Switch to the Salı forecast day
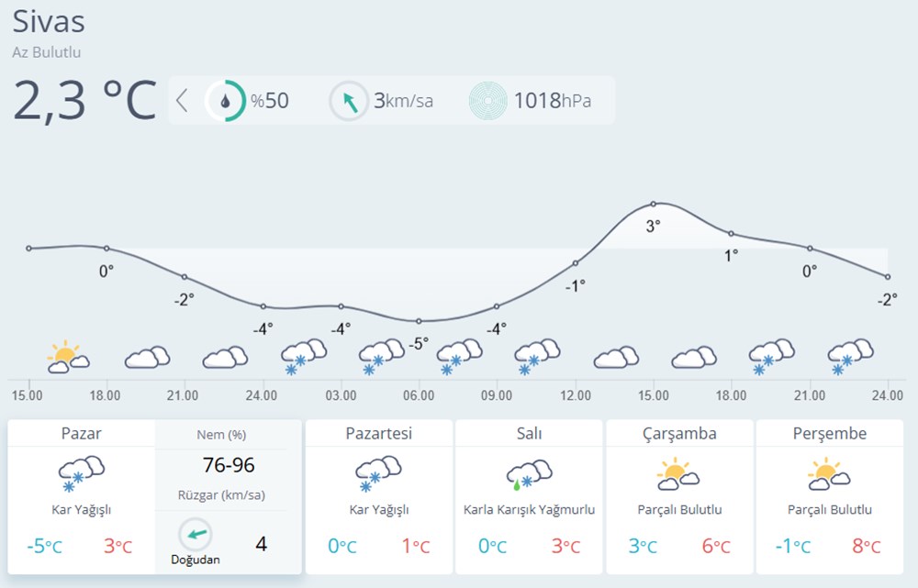 point(529,433)
